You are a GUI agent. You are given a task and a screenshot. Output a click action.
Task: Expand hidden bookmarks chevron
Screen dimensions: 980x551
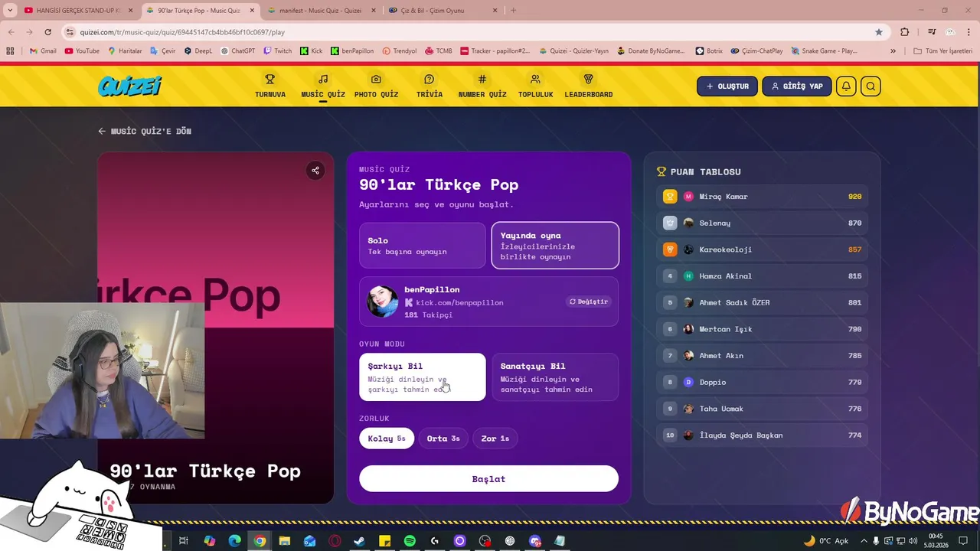click(x=893, y=51)
